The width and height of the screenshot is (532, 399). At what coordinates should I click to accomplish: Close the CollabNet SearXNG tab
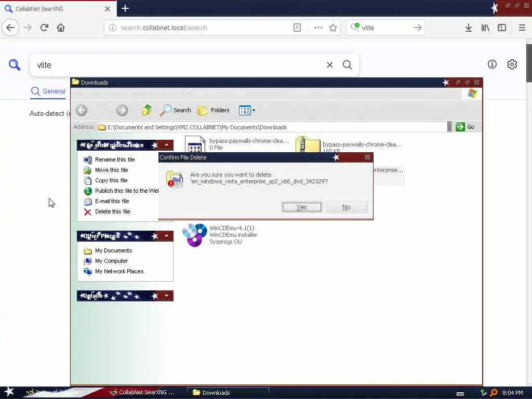(108, 9)
